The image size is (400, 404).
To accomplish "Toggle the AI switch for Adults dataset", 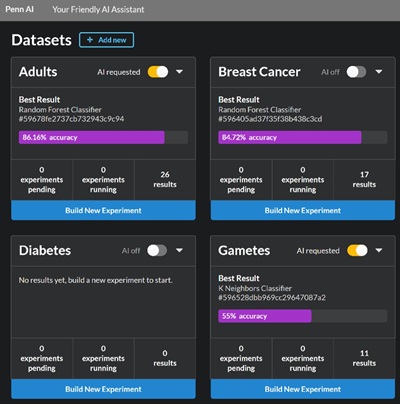I will click(x=158, y=72).
